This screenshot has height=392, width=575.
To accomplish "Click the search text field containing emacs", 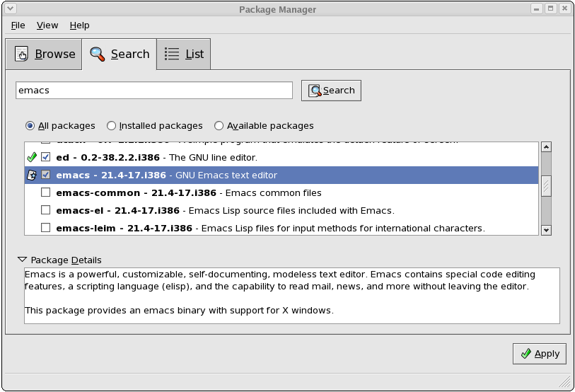I will click(x=154, y=91).
